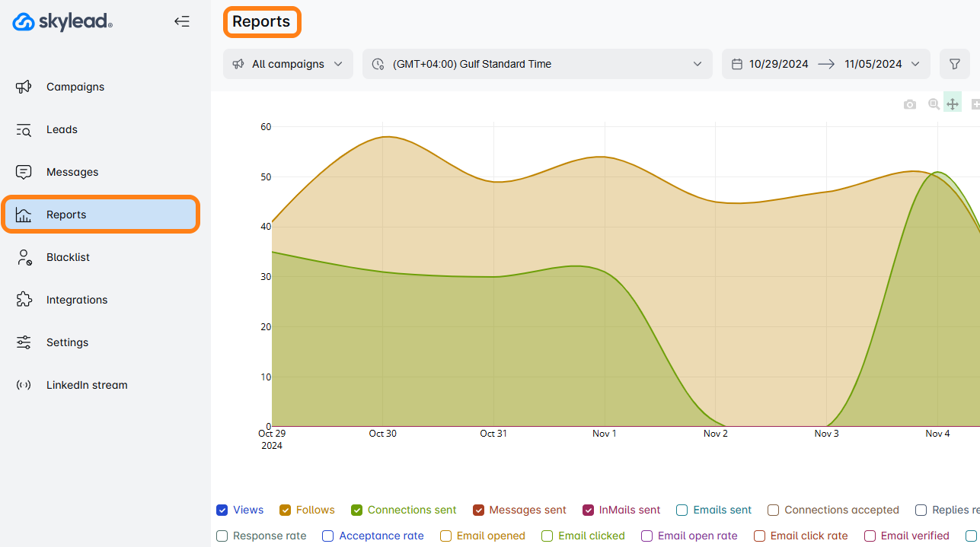Uncheck the Views checkbox
The width and height of the screenshot is (980, 547).
[x=222, y=510]
